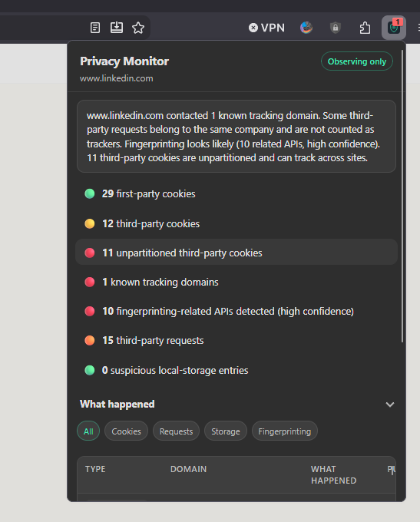Filter events by Fingerprinting

[285, 431]
